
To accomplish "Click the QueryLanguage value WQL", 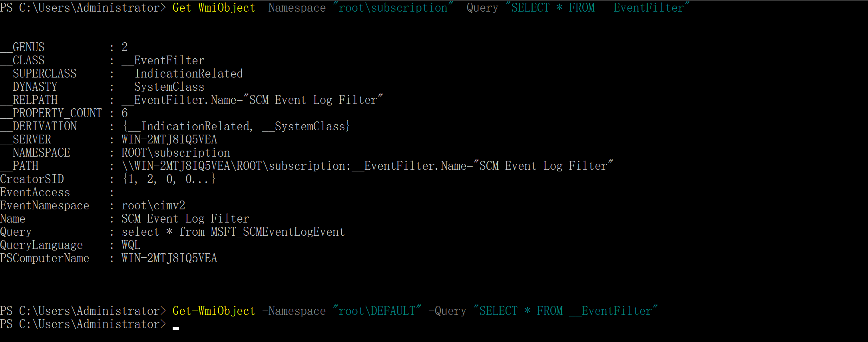I will 131,245.
